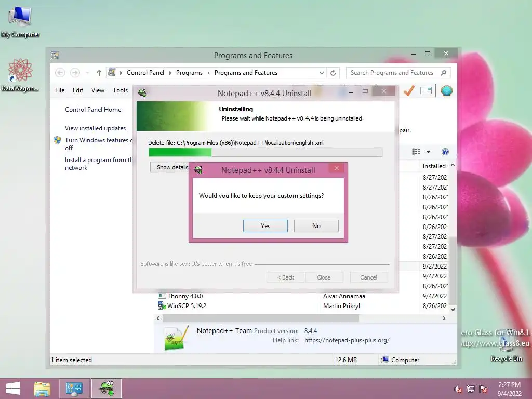Select the Thonny 4.0.0 row
Image resolution: width=532 pixels, height=399 pixels.
click(x=302, y=296)
